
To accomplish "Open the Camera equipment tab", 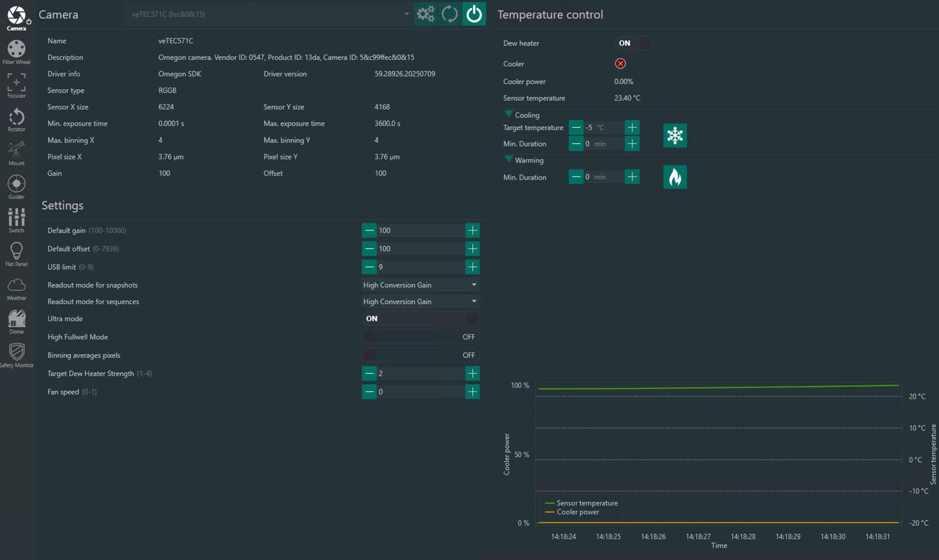I will pos(16,18).
